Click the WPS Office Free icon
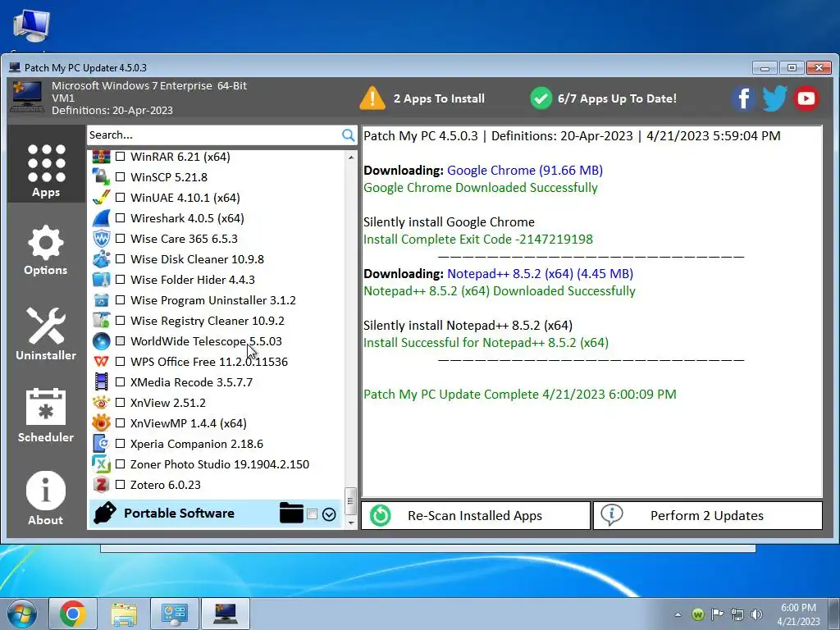This screenshot has height=630, width=840. [101, 362]
